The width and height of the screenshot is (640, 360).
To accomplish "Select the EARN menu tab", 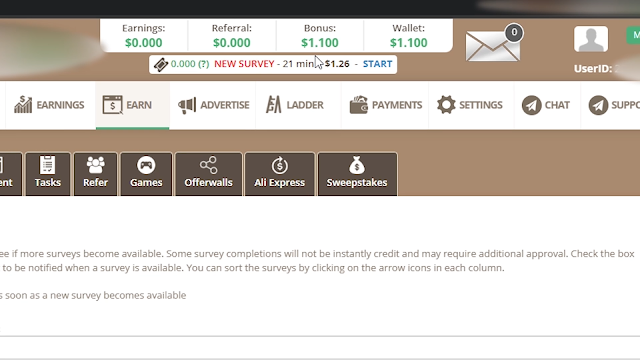I will click(x=133, y=105).
